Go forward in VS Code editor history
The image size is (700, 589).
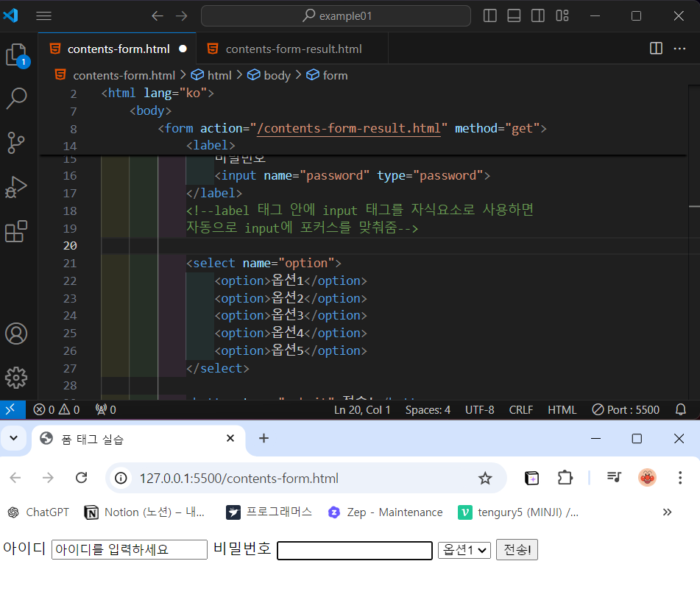coord(182,16)
